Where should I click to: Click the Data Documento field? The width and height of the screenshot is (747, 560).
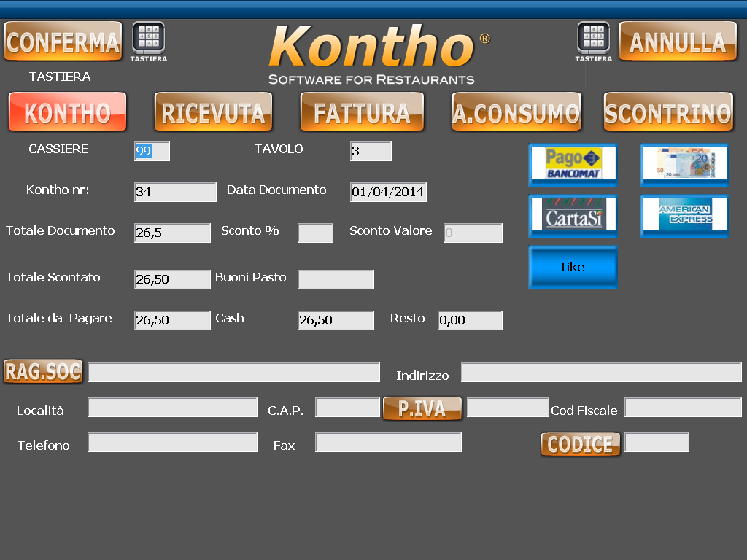pyautogui.click(x=388, y=192)
